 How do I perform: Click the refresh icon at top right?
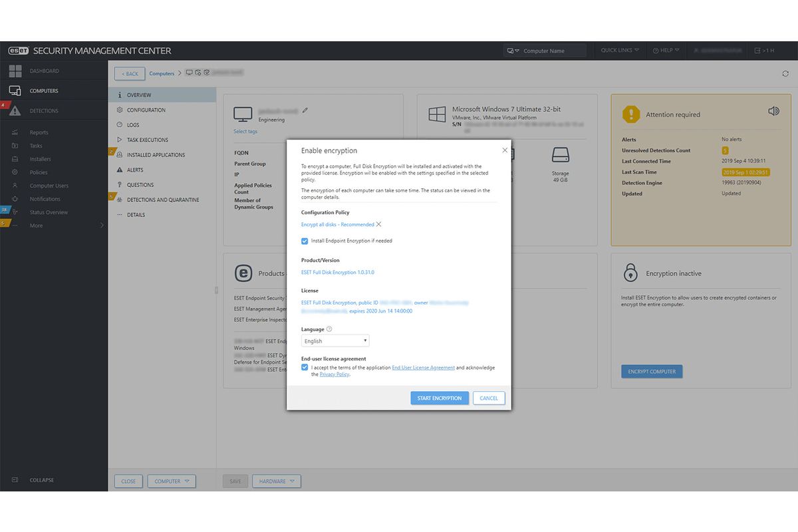click(785, 74)
